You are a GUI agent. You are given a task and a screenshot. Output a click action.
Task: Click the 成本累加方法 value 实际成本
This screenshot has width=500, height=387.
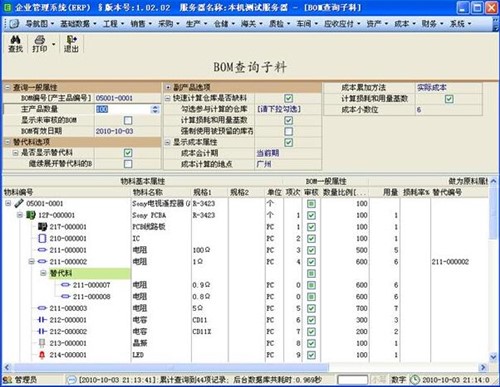coord(432,88)
